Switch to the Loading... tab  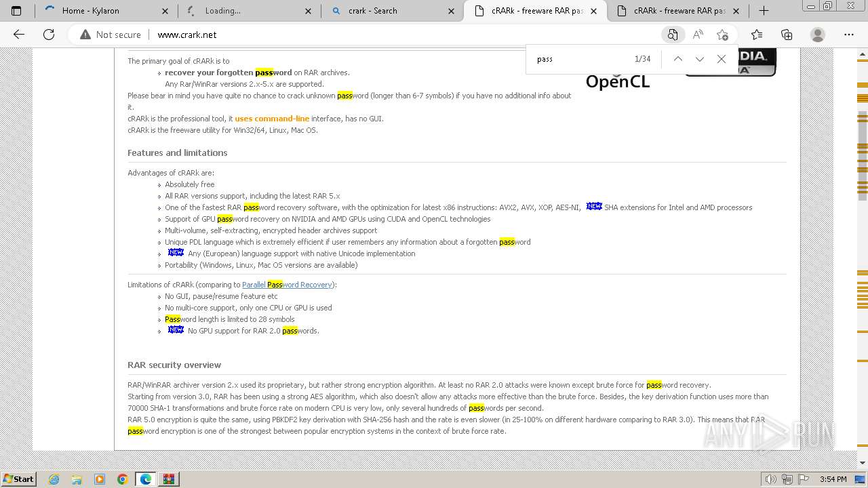[250, 11]
